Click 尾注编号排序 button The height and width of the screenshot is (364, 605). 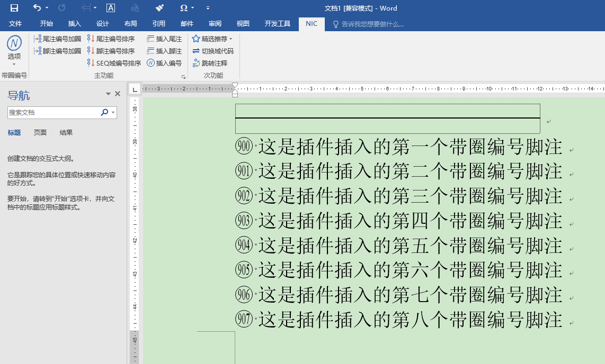pyautogui.click(x=111, y=39)
